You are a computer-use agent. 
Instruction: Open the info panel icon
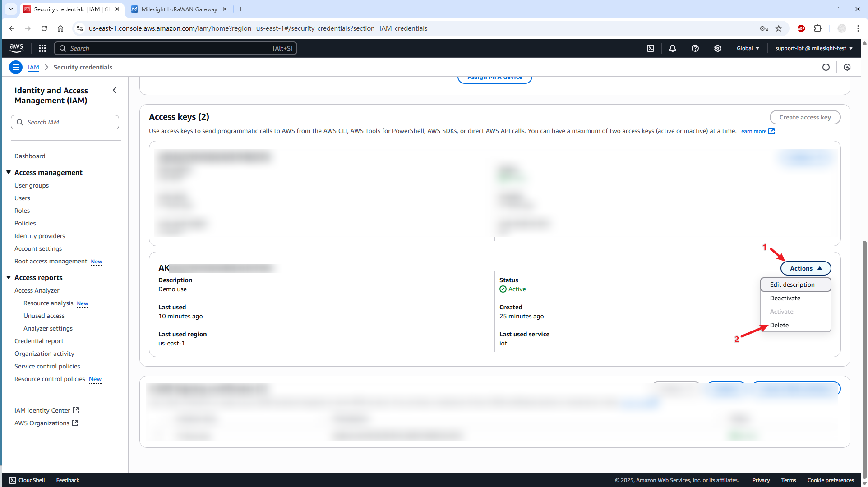coord(826,67)
